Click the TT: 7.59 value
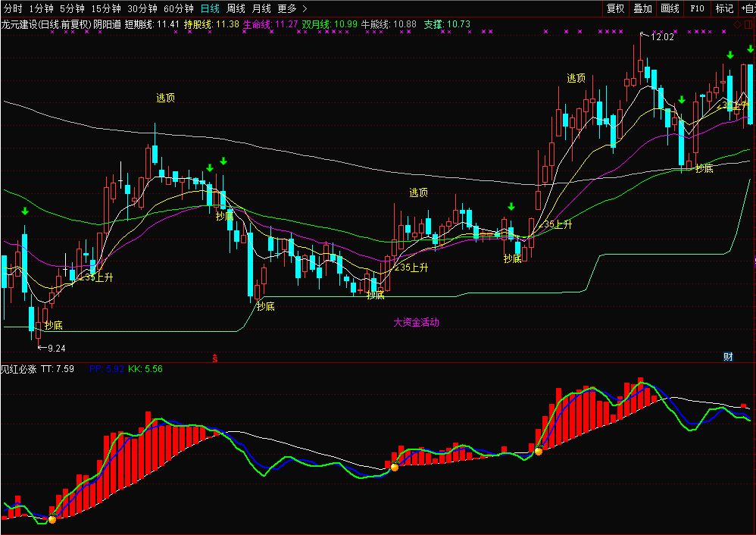 (x=58, y=369)
